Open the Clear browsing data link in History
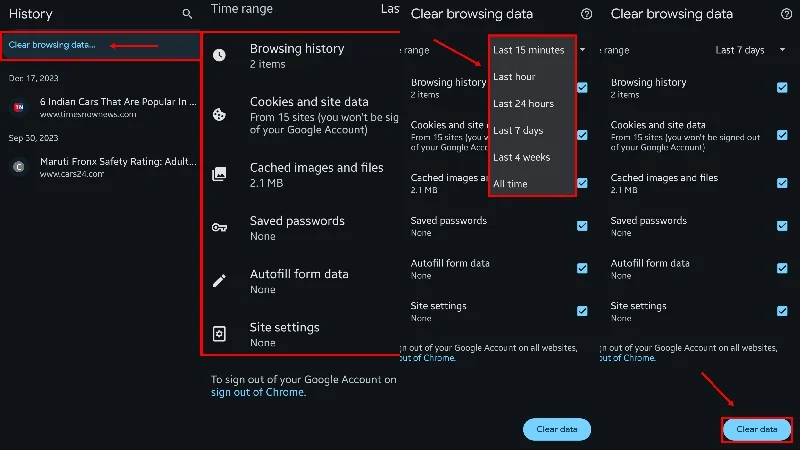 (x=52, y=45)
